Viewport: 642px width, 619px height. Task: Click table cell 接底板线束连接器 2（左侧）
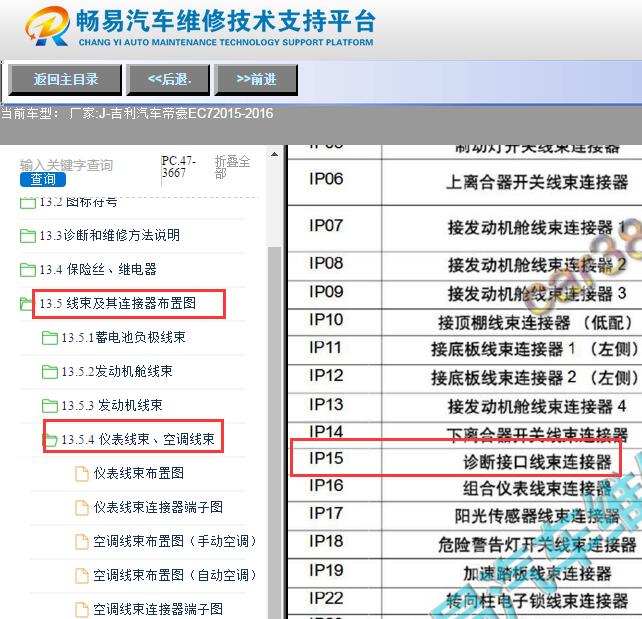tap(536, 377)
